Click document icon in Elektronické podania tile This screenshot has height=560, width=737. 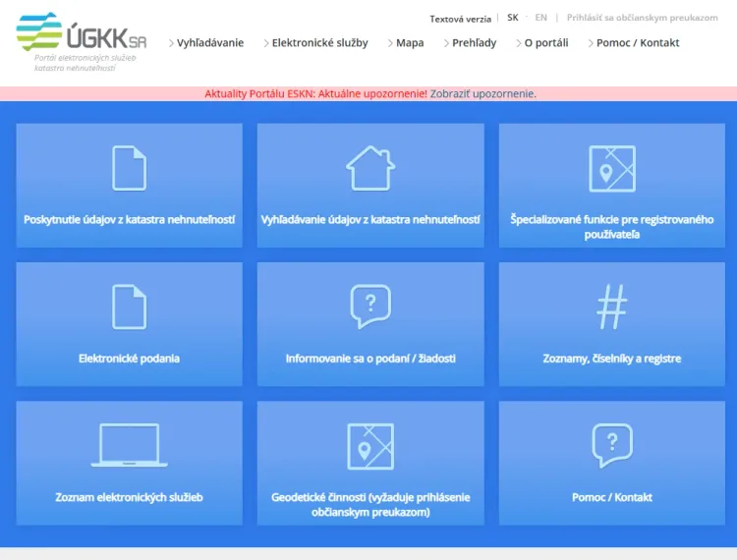[x=129, y=307]
